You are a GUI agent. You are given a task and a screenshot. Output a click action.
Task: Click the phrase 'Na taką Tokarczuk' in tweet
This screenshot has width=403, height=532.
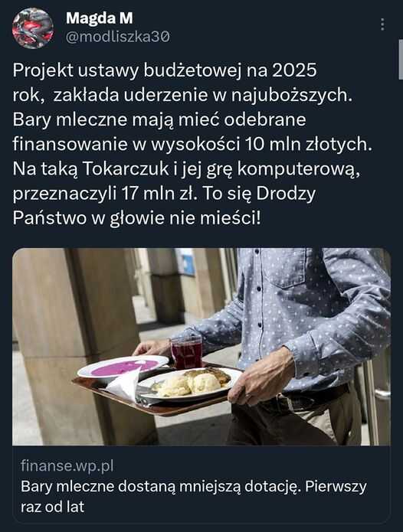click(90, 168)
